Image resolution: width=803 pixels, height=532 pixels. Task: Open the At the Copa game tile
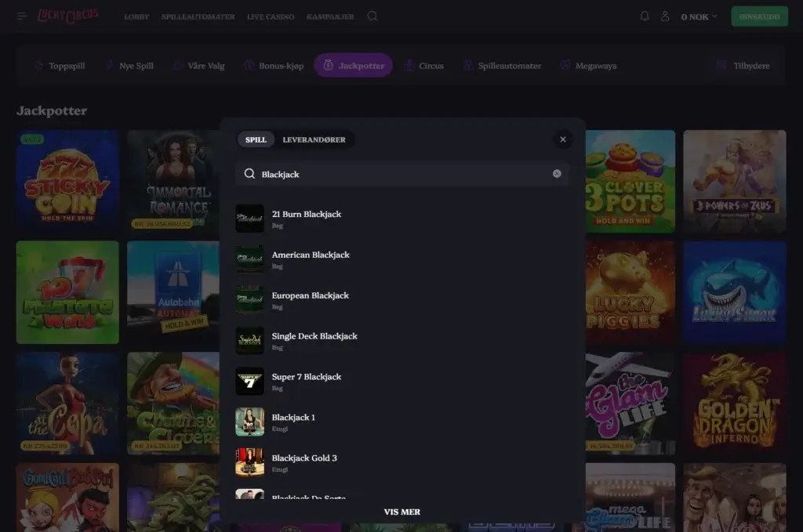pos(67,403)
